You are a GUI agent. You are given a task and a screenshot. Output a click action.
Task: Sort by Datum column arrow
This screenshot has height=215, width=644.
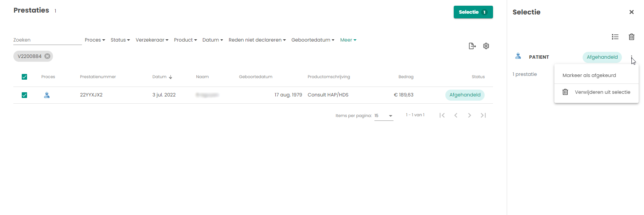[170, 77]
